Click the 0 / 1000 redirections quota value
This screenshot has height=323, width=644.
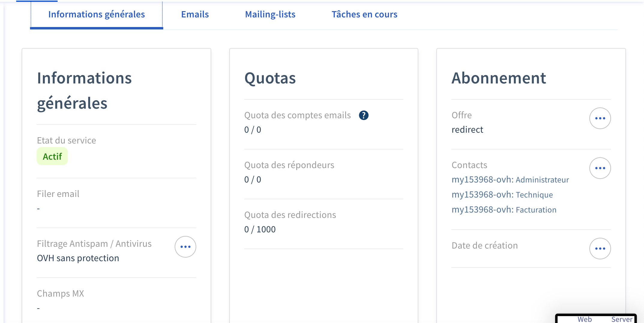point(260,229)
